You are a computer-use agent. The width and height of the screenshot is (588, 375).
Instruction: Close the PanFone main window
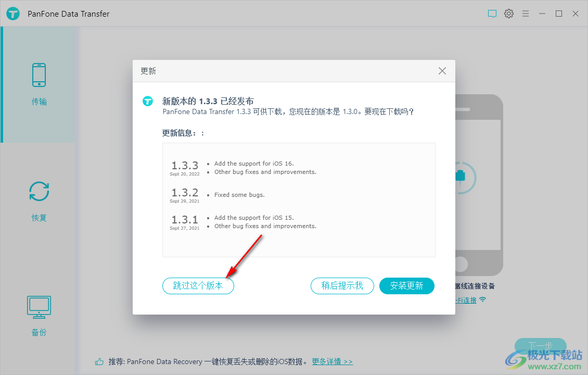point(576,14)
